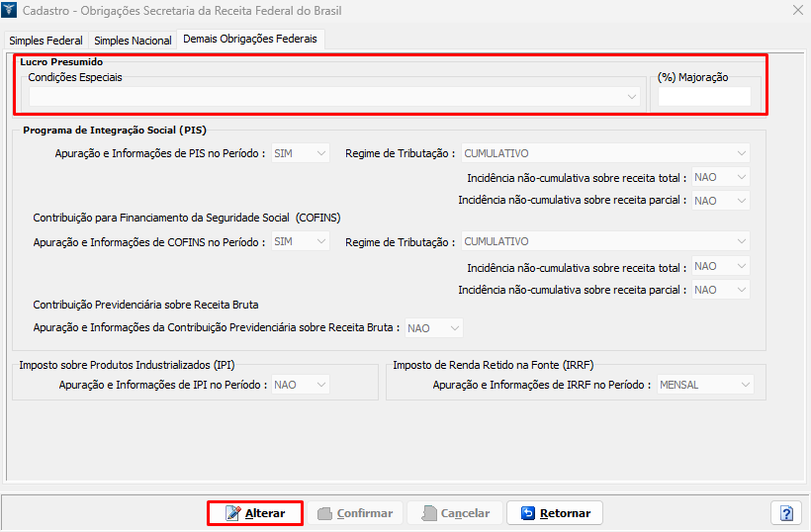
Task: Click the Cancelar button
Action: tap(455, 513)
